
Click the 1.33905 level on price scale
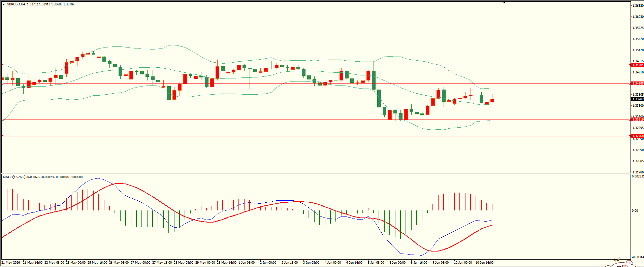pos(638,95)
